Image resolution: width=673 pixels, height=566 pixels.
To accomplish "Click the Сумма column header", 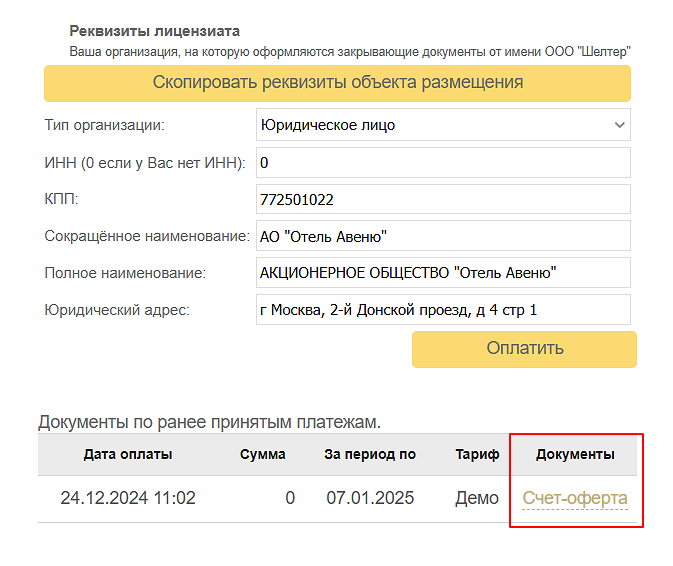I will click(x=263, y=454).
